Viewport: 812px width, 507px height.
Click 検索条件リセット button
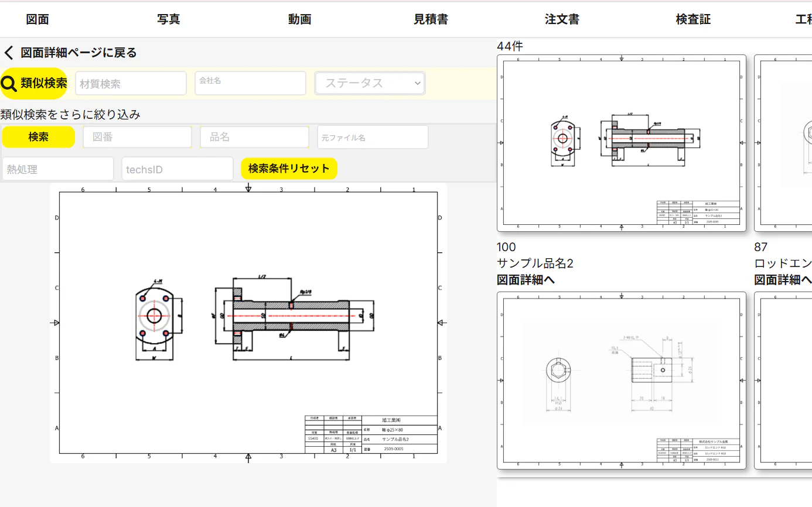point(289,169)
